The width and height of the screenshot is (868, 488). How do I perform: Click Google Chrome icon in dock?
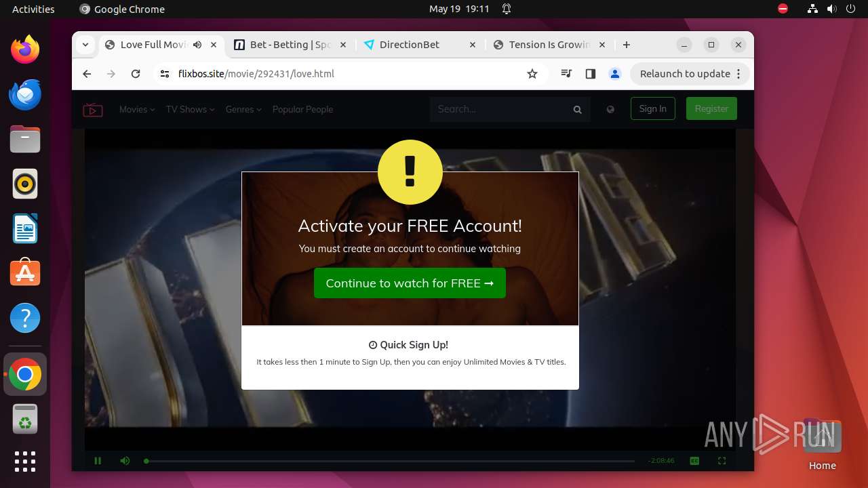(x=25, y=374)
